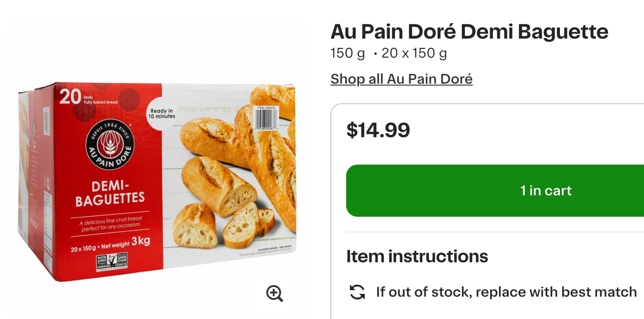Click the large "20" units number on box
644x319 pixels.
click(70, 97)
